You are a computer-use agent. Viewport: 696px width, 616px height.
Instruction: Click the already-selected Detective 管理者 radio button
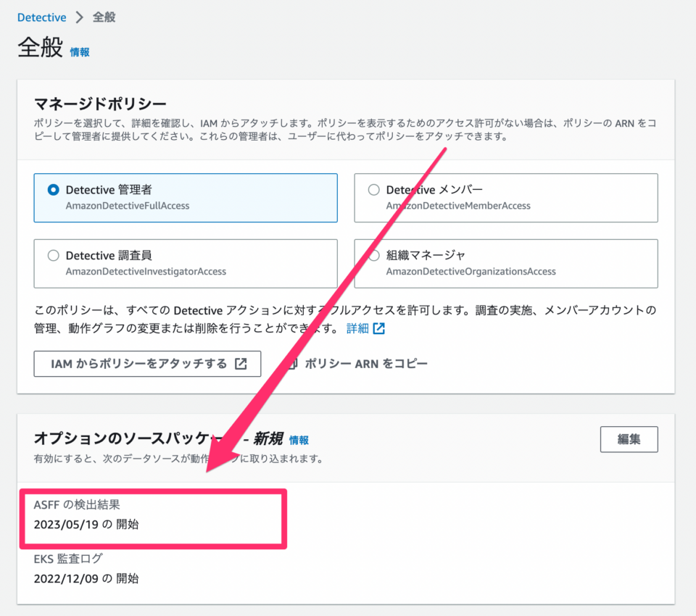[x=54, y=189]
